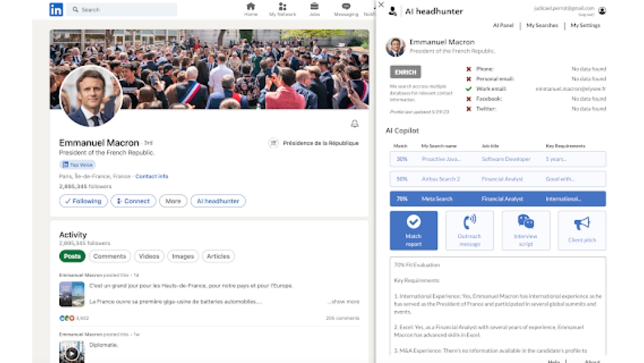
Task: Click the small Macron avatar in AI panel
Action: click(395, 46)
